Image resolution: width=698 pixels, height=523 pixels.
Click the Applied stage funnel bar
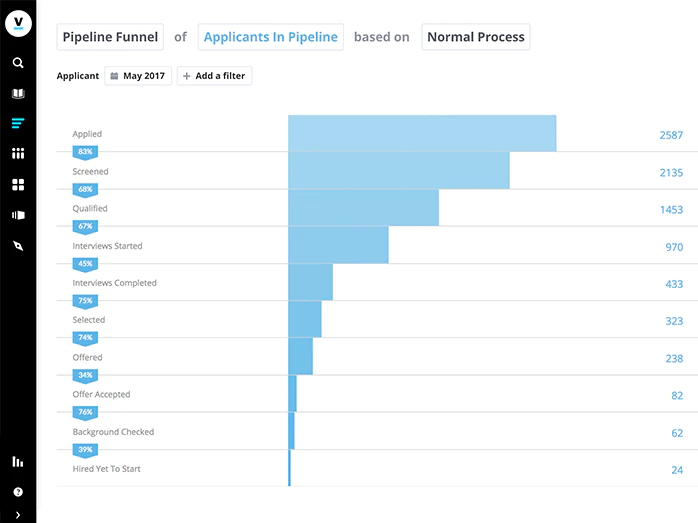[x=422, y=133]
